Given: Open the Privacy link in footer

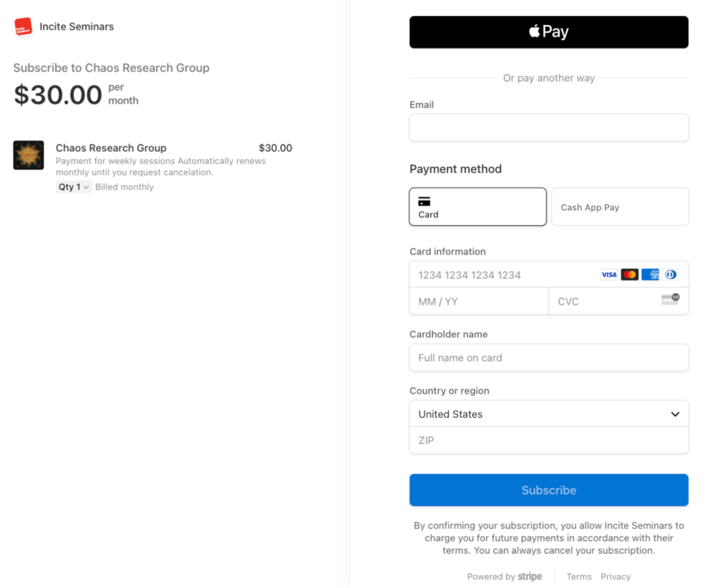Looking at the screenshot, I should (615, 576).
